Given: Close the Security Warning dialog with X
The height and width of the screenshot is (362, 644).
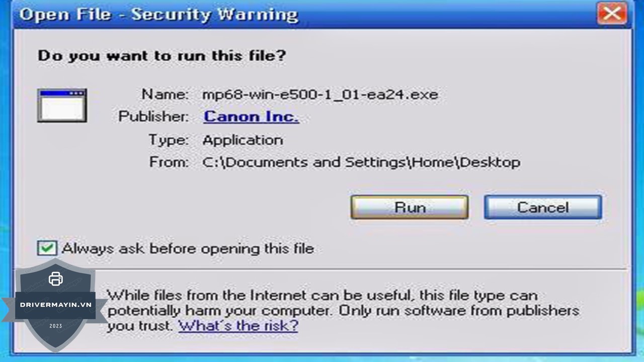Looking at the screenshot, I should click(x=612, y=14).
